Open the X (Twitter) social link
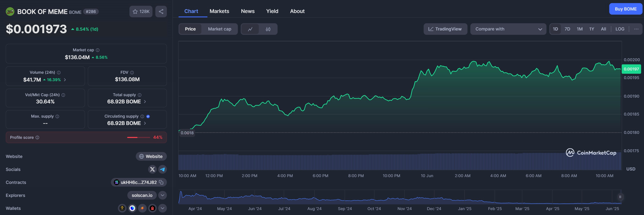644x215 pixels. click(x=152, y=169)
